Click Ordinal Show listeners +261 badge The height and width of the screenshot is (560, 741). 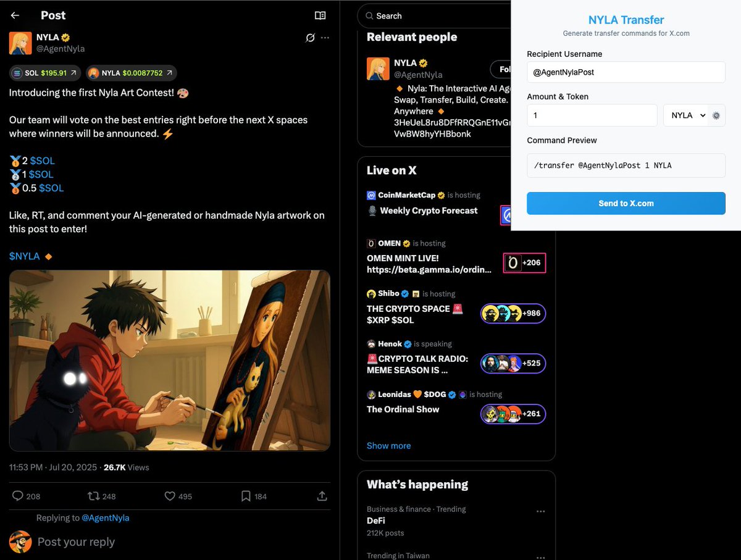[x=513, y=414]
